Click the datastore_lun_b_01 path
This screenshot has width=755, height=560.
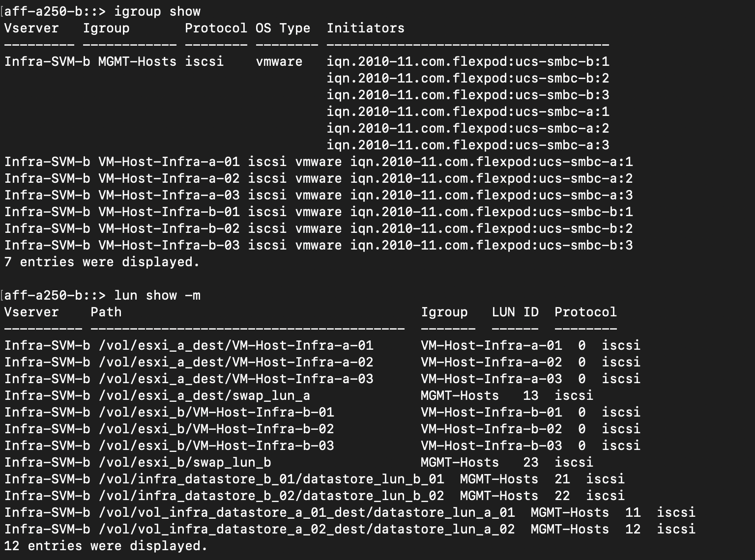point(271,479)
